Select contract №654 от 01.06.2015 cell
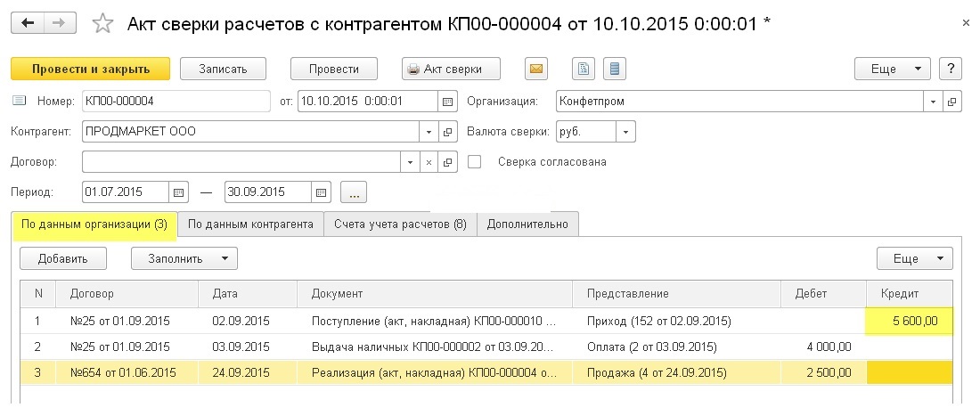Viewport: 980px width, 416px height. pos(127,373)
